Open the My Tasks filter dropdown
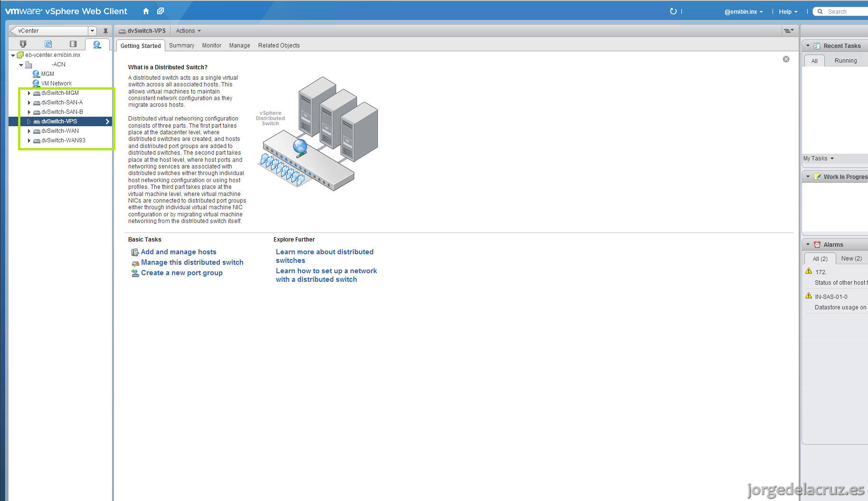 coord(819,158)
